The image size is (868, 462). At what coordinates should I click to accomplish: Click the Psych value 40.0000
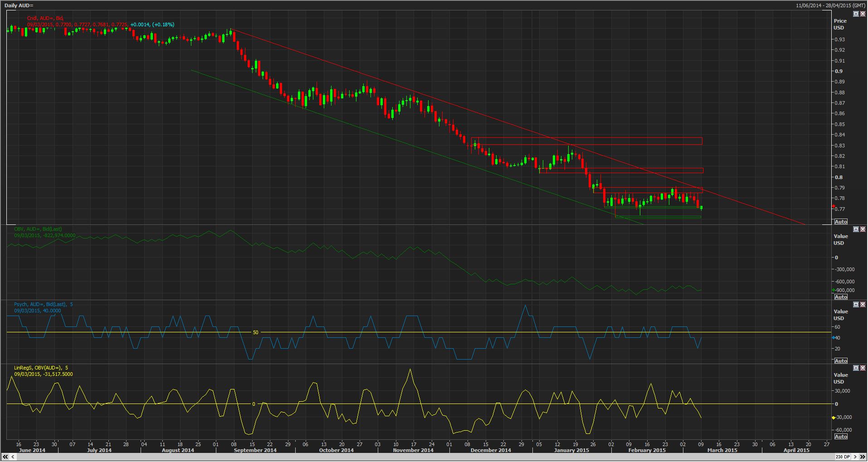coord(52,311)
